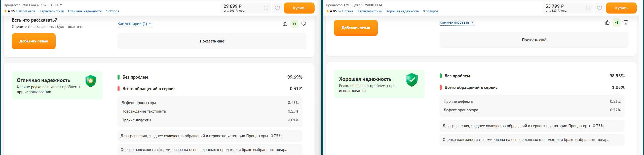Click the price 35 799 ₽
This screenshot has height=155, width=644.
(x=555, y=6)
